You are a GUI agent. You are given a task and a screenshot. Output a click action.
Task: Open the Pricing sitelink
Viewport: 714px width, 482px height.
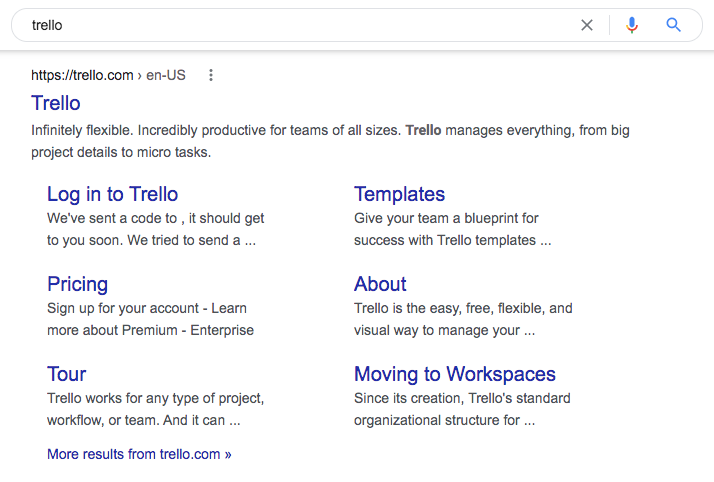point(77,284)
